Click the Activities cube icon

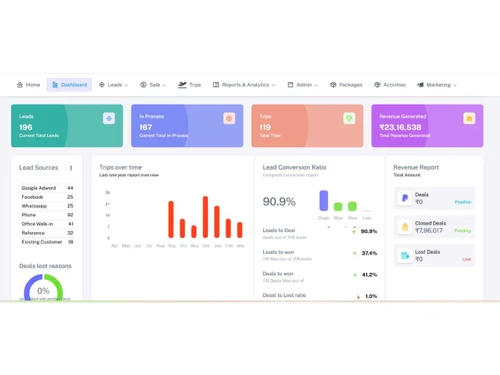377,85
